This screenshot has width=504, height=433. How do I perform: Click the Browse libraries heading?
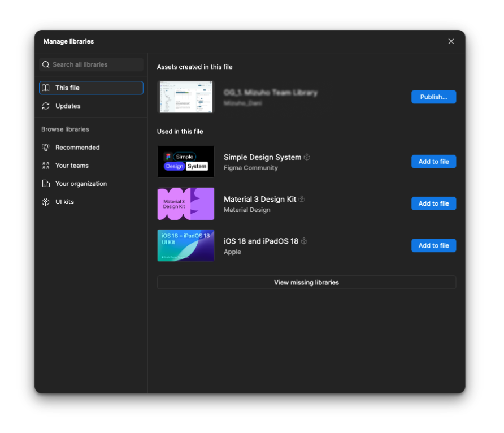65,129
